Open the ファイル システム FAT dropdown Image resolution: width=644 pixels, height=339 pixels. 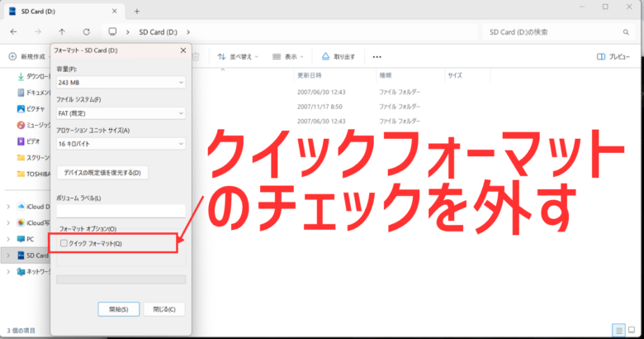click(121, 113)
